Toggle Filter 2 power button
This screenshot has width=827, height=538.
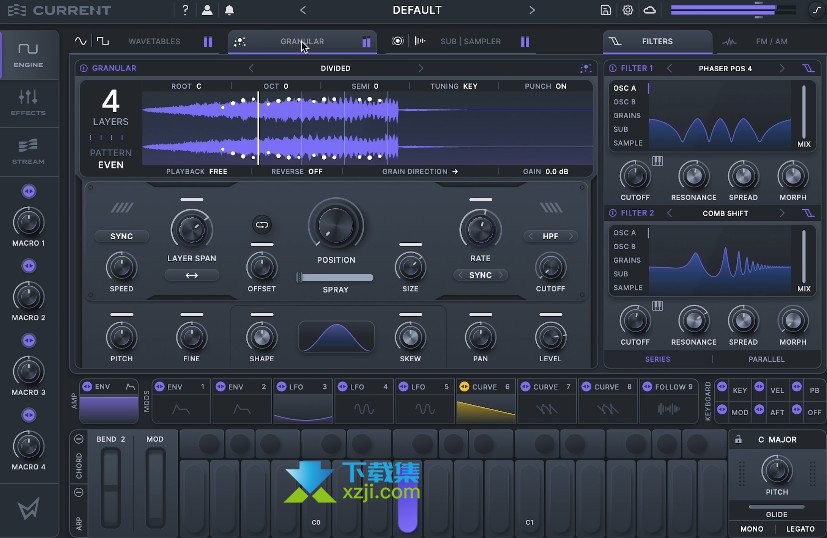(x=612, y=213)
